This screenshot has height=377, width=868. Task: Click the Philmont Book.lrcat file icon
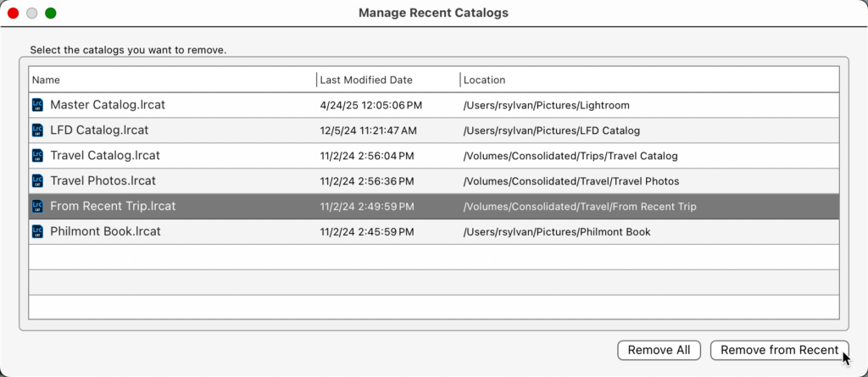37,231
